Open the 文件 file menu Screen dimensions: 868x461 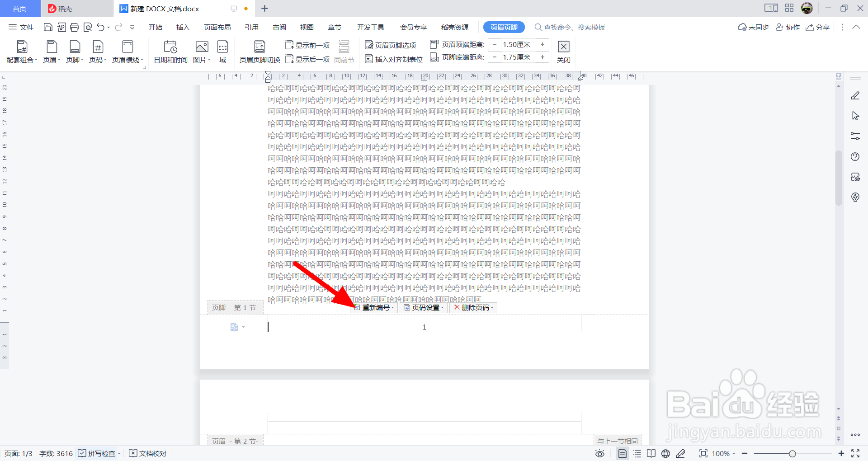pos(21,28)
